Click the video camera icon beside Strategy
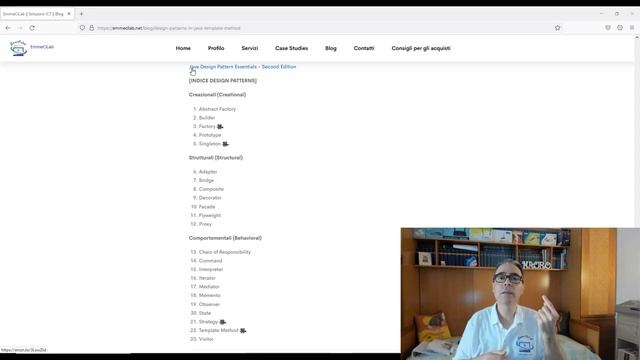 coord(223,322)
